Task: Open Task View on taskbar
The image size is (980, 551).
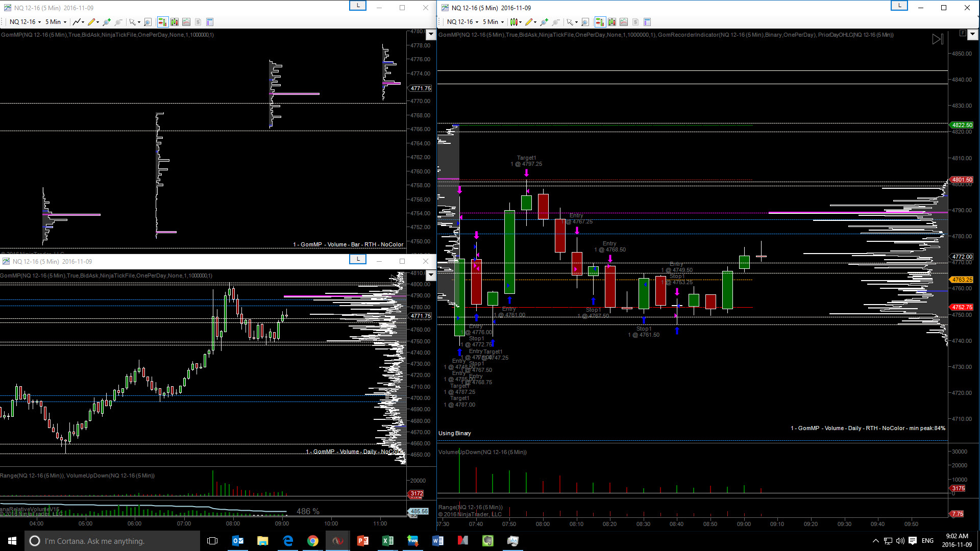Action: [212, 541]
